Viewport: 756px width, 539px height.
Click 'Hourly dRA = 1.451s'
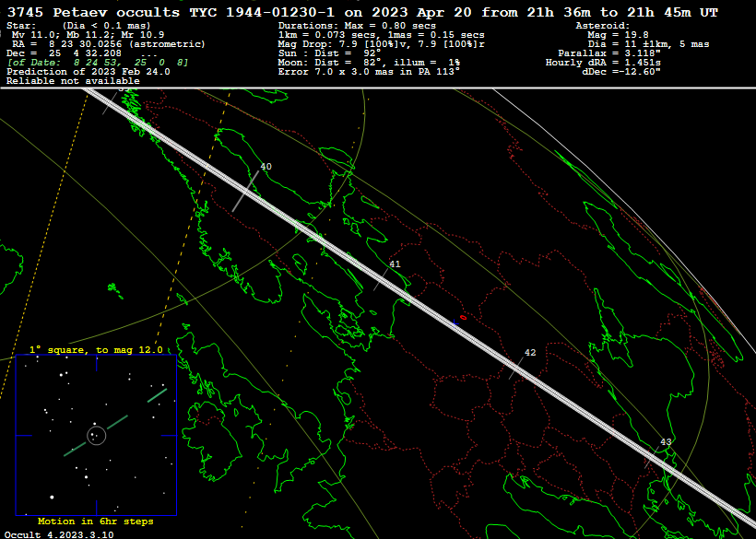[x=603, y=63]
